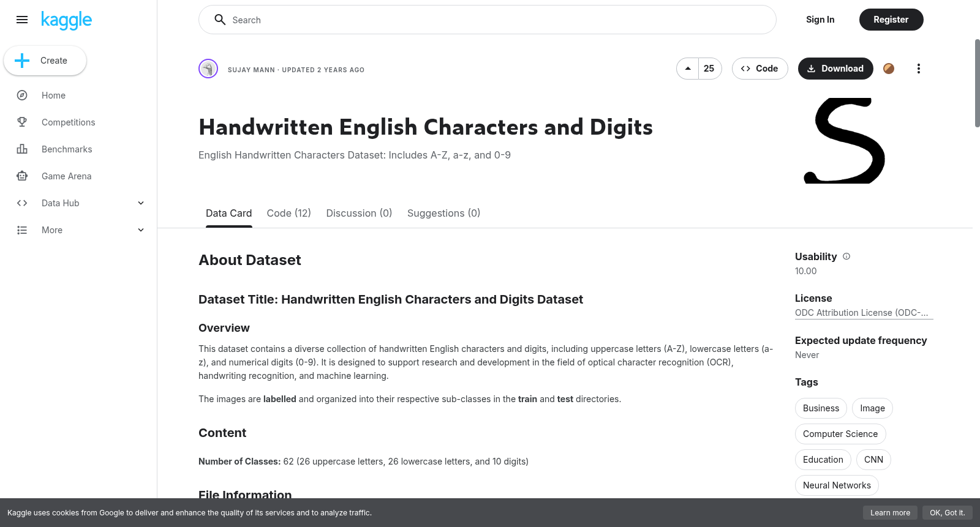Click the page vertical scrollbar
The width and height of the screenshot is (980, 527).
point(977,83)
